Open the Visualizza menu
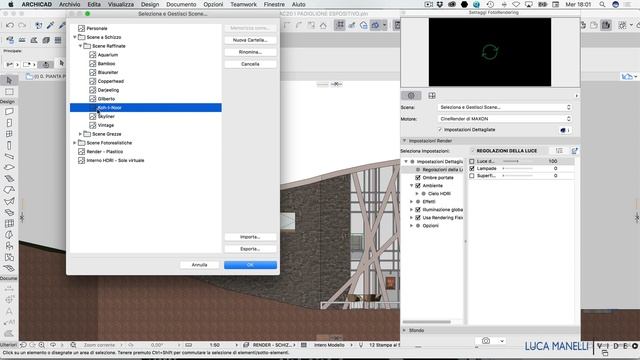Screen dimensions: 640x360 pos(121,4)
